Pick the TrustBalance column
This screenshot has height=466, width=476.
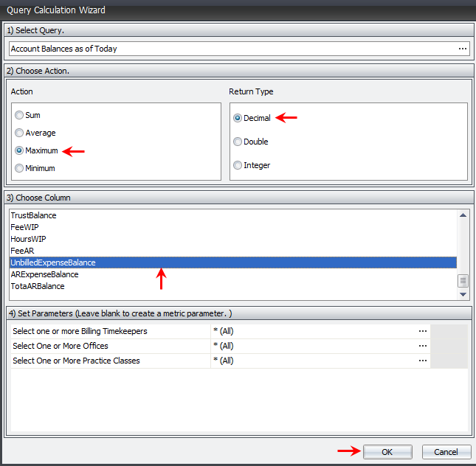[34, 215]
